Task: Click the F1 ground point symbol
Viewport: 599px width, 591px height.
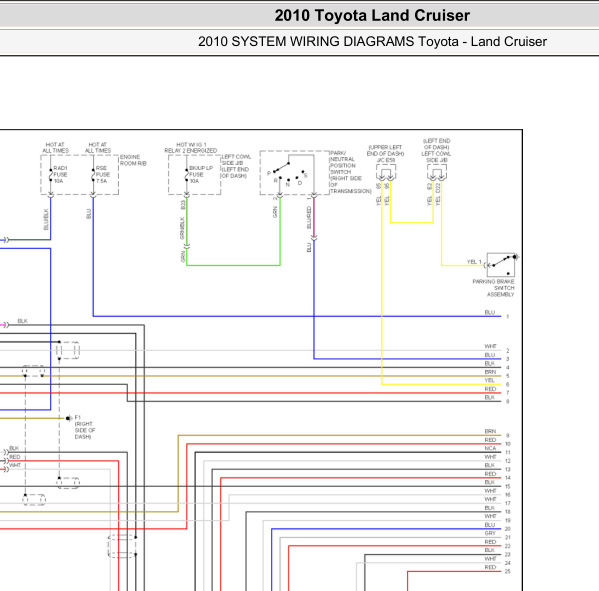Action: (x=69, y=418)
